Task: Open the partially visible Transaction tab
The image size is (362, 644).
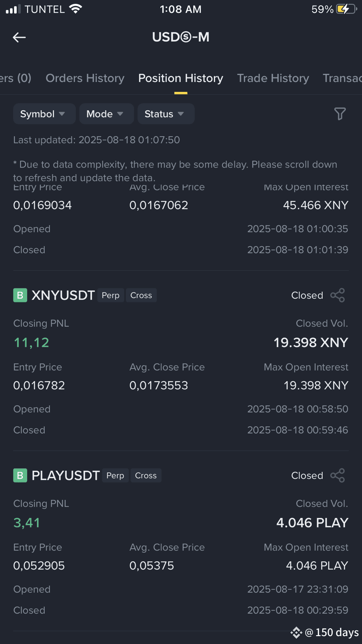Action: tap(342, 78)
